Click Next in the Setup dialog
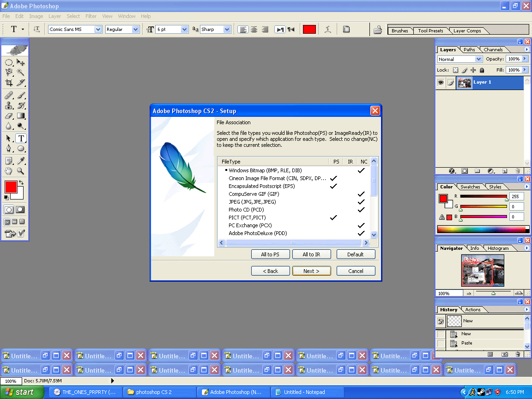Screen dimensions: 532x399 coord(311,271)
